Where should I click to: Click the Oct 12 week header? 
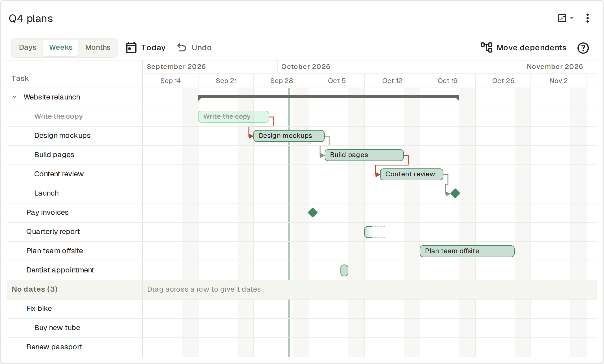[392, 81]
